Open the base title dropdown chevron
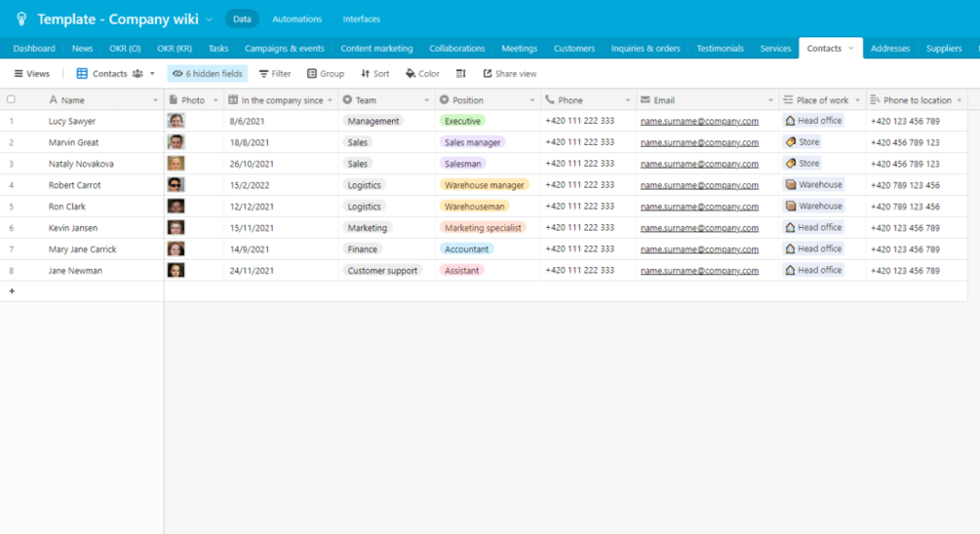The image size is (980, 534). click(209, 19)
